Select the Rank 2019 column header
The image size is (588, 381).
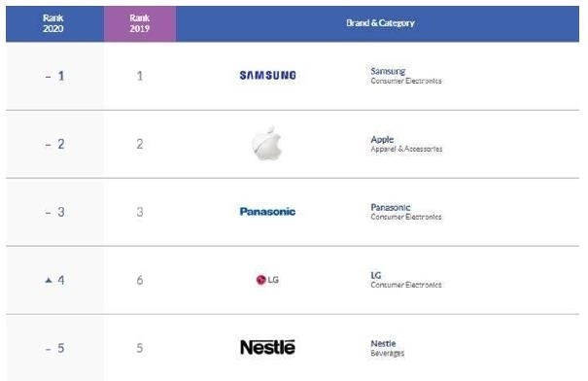pyautogui.click(x=140, y=23)
